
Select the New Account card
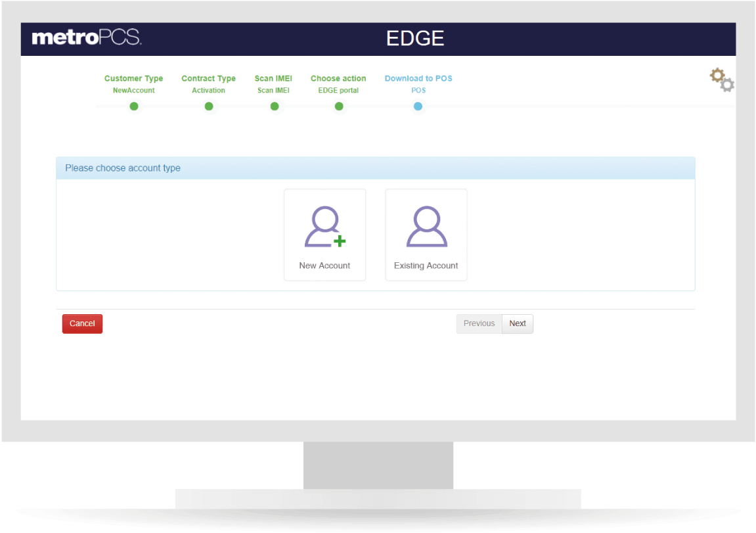click(x=324, y=235)
